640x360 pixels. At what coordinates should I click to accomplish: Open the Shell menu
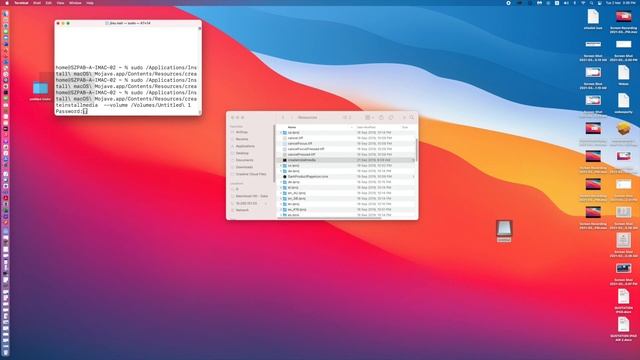(x=37, y=3)
